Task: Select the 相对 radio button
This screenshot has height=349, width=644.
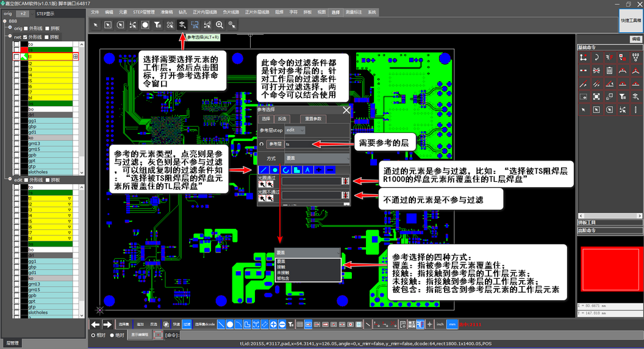Action: (93, 335)
